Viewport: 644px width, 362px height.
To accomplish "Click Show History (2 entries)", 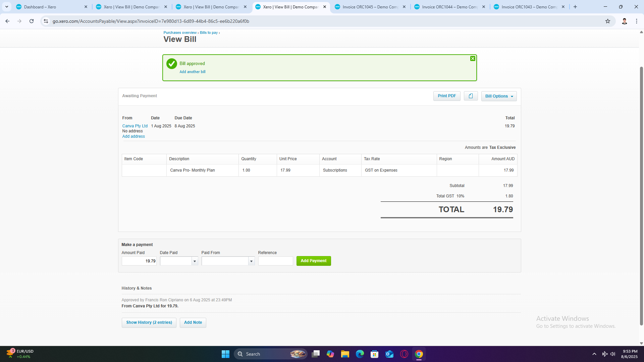I will point(149,322).
